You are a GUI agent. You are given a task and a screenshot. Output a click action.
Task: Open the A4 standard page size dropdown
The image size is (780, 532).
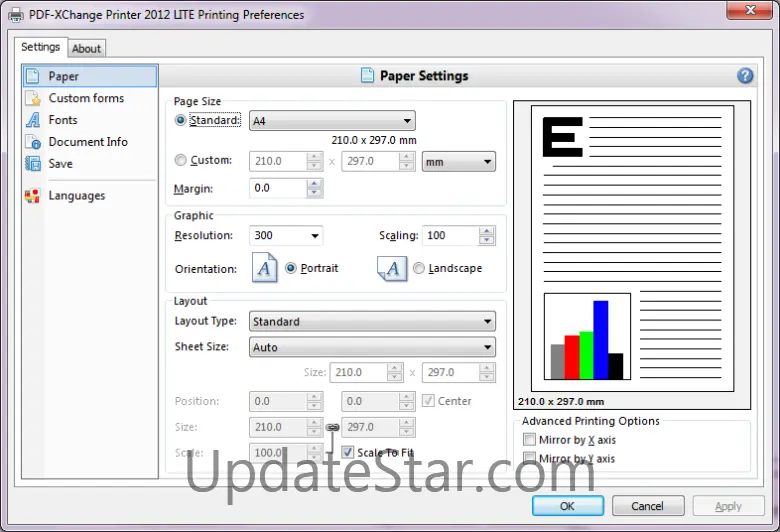pyautogui.click(x=332, y=121)
